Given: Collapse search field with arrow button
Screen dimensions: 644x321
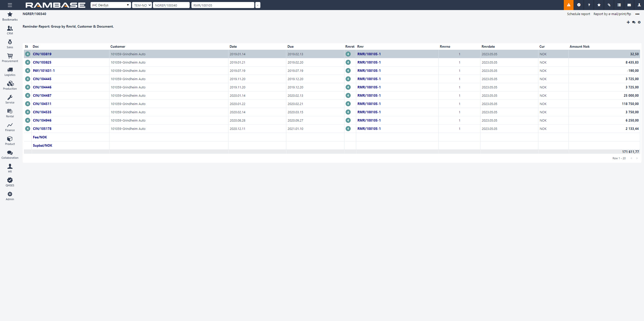Looking at the screenshot, I should [258, 5].
